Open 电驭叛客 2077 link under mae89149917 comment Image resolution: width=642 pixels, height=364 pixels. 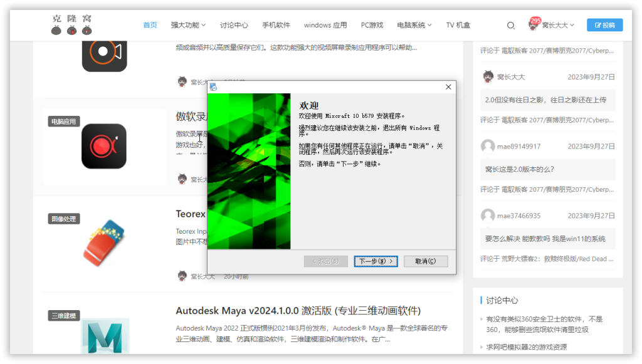click(557, 189)
